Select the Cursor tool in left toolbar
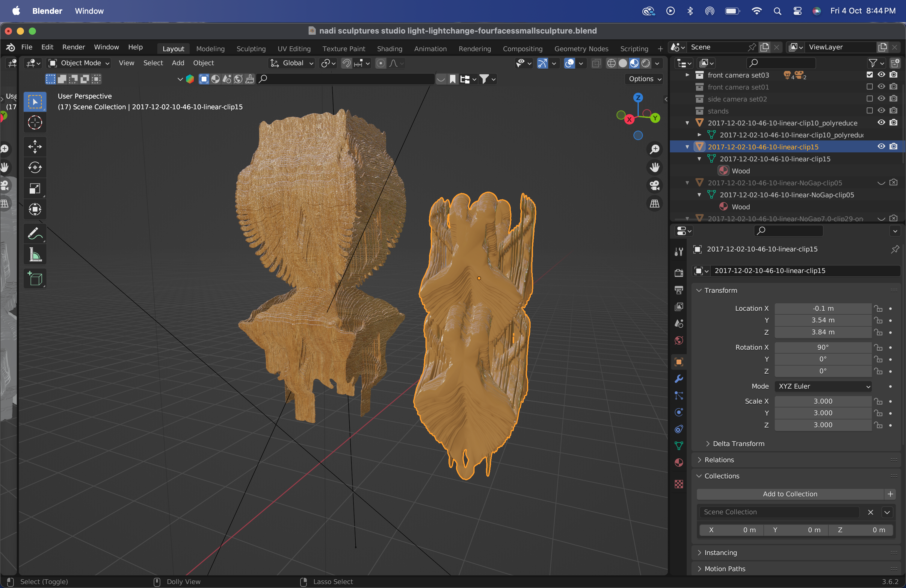Image resolution: width=906 pixels, height=588 pixels. pyautogui.click(x=35, y=123)
